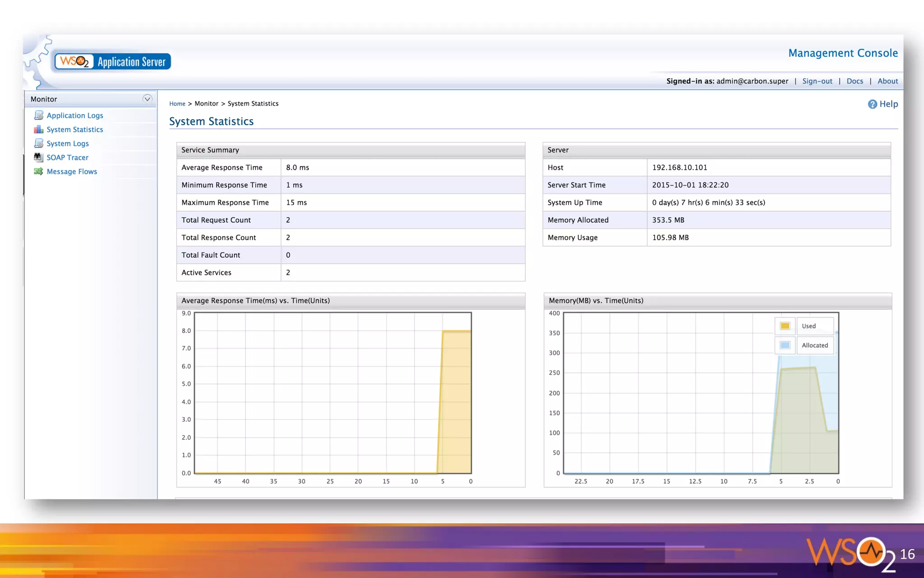Click the System Logs sidebar icon
This screenshot has width=924, height=578.
point(39,144)
